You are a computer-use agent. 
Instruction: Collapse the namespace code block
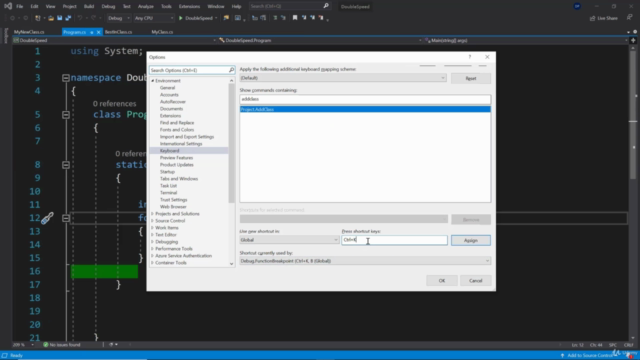(66, 78)
